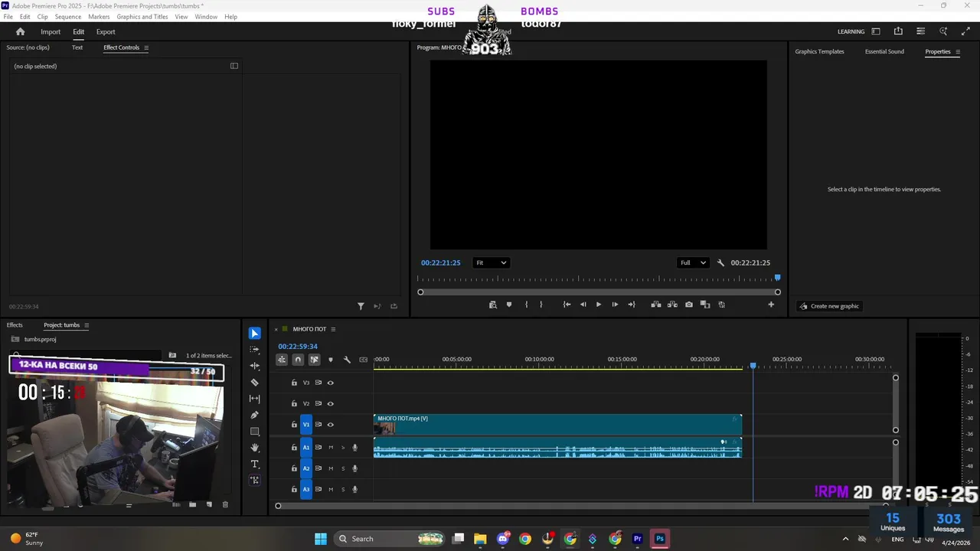The image size is (980, 551).
Task: Select the Slip tool
Action: pyautogui.click(x=254, y=399)
